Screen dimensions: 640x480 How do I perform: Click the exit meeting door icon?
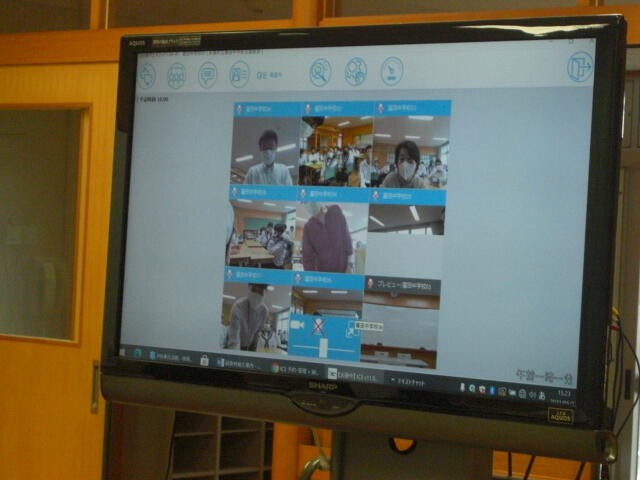[x=579, y=67]
